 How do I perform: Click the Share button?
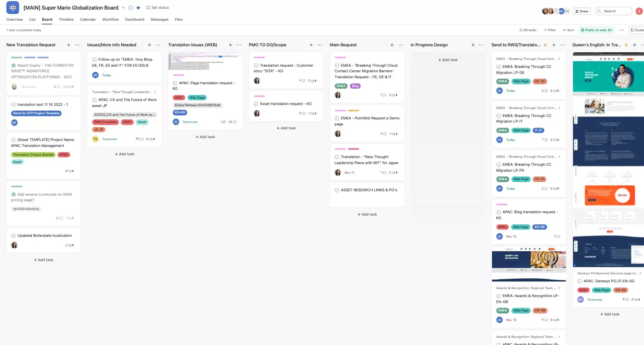pos(581,11)
